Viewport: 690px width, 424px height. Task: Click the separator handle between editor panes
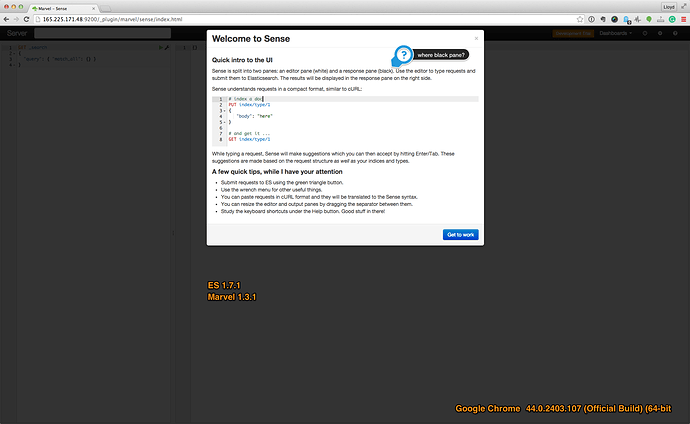pos(173,233)
